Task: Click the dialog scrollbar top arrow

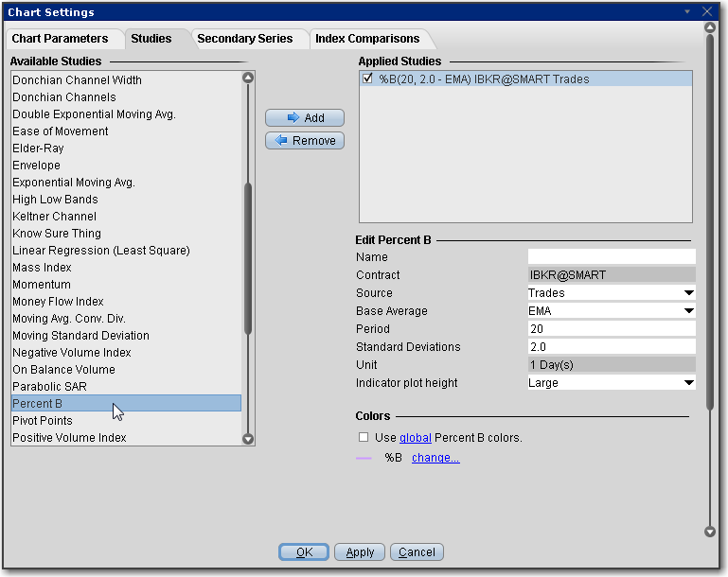Action: [x=710, y=28]
